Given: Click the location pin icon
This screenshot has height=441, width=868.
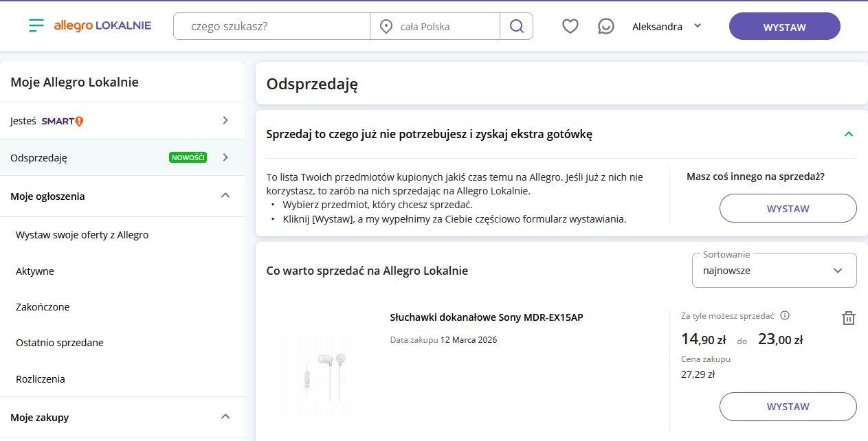Looking at the screenshot, I should [x=386, y=27].
